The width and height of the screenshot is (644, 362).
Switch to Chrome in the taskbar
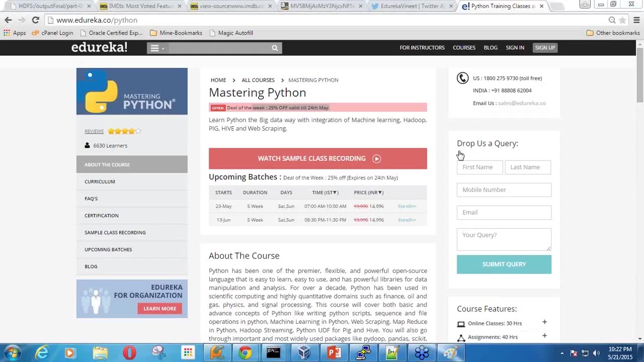click(245, 352)
